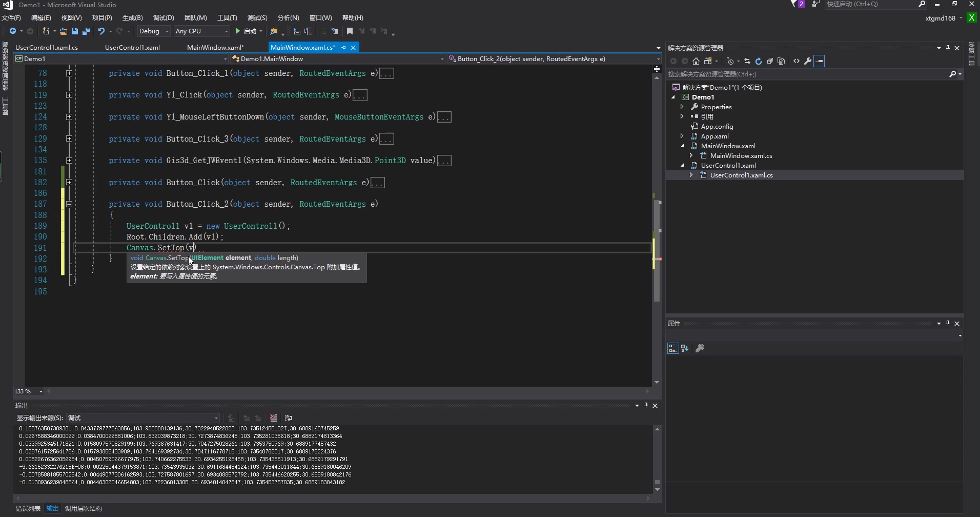Click the Undo icon in toolbar

coord(101,31)
